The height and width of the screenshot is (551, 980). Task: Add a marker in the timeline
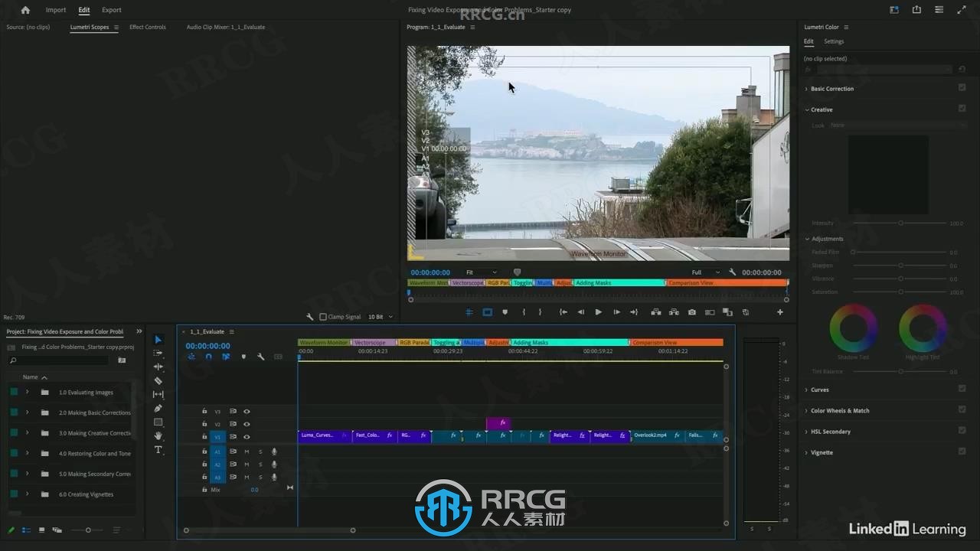(243, 357)
